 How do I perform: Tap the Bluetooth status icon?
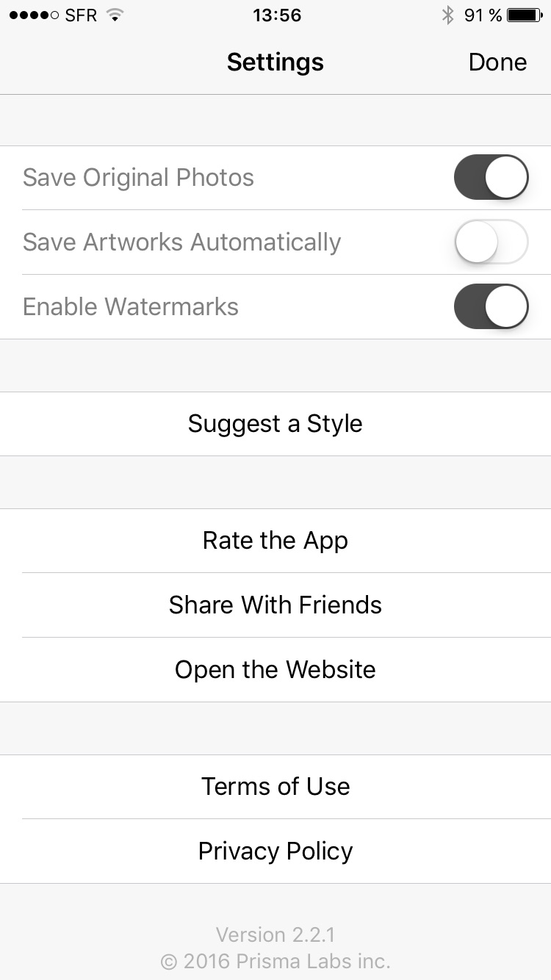click(x=447, y=15)
